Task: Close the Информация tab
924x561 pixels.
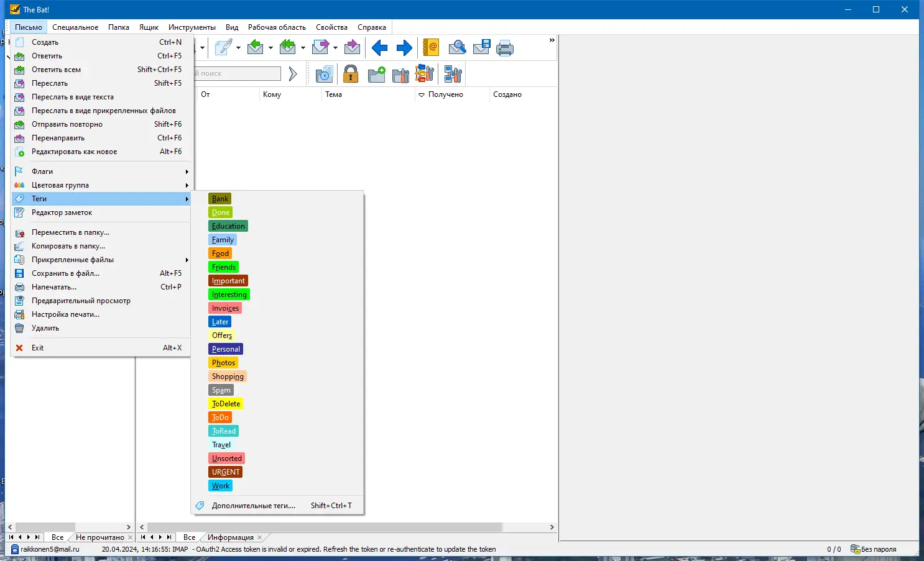Action: pyautogui.click(x=260, y=537)
